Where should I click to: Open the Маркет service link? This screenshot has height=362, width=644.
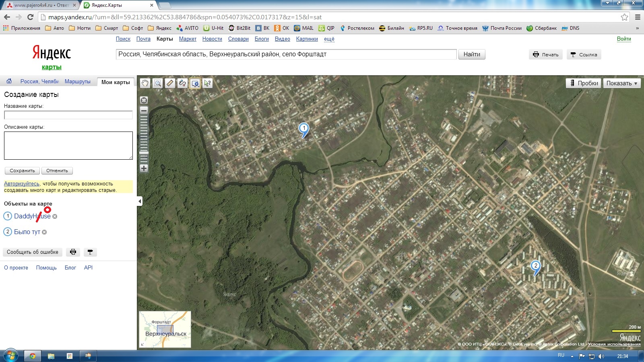[x=188, y=39]
